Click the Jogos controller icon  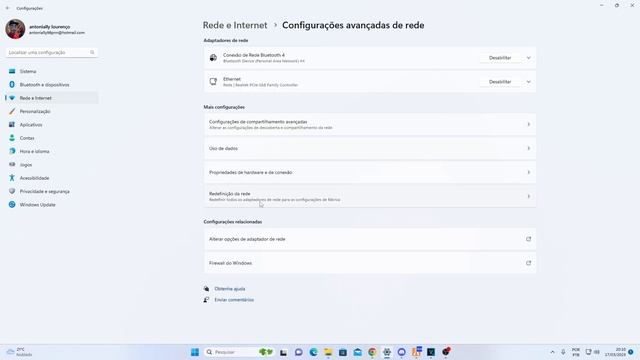tap(12, 164)
